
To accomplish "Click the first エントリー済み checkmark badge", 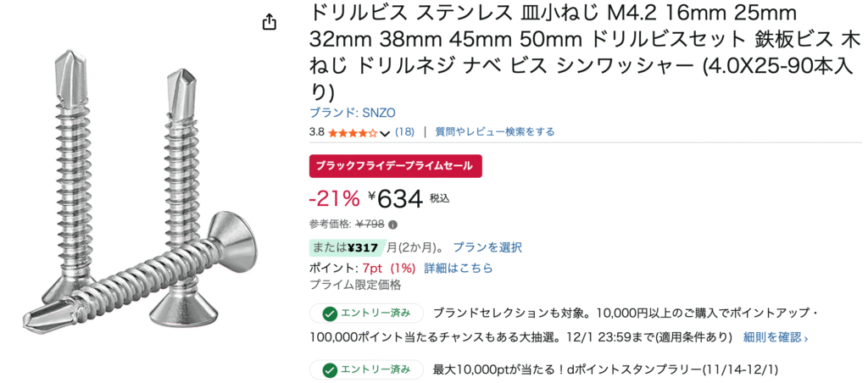I will point(366,314).
